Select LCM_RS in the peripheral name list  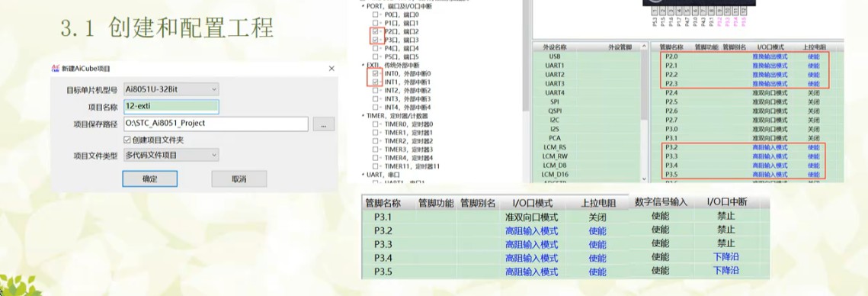click(554, 147)
